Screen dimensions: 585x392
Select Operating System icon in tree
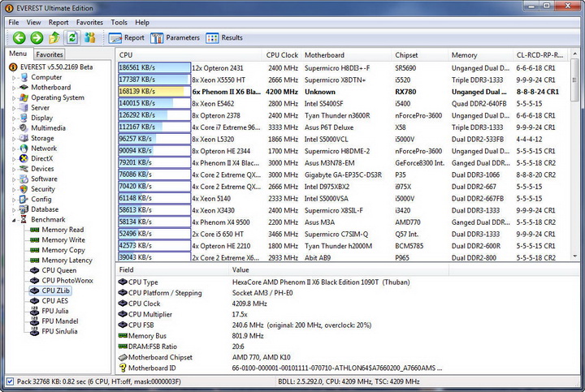click(x=24, y=97)
